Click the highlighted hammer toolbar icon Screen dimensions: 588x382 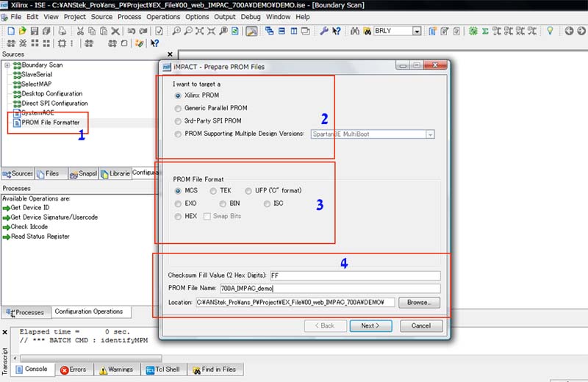[251, 31]
